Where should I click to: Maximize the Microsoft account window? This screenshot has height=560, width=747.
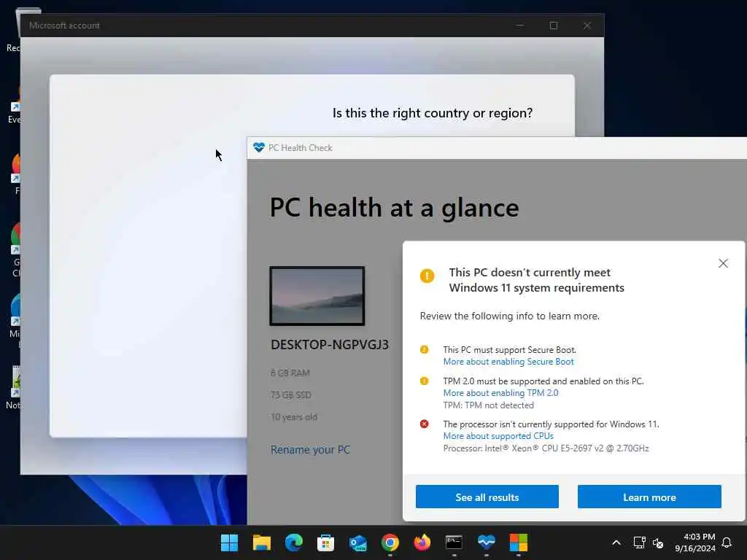(553, 26)
